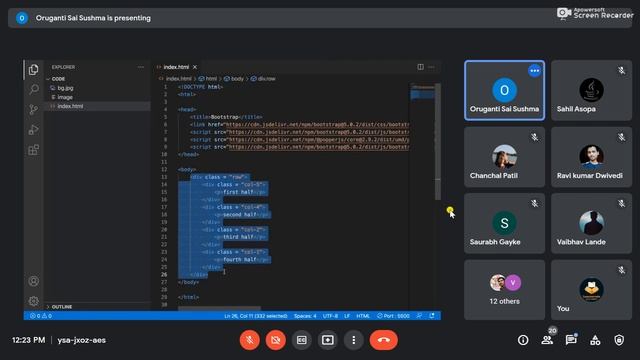Open the host controls shield icon

pos(619,340)
